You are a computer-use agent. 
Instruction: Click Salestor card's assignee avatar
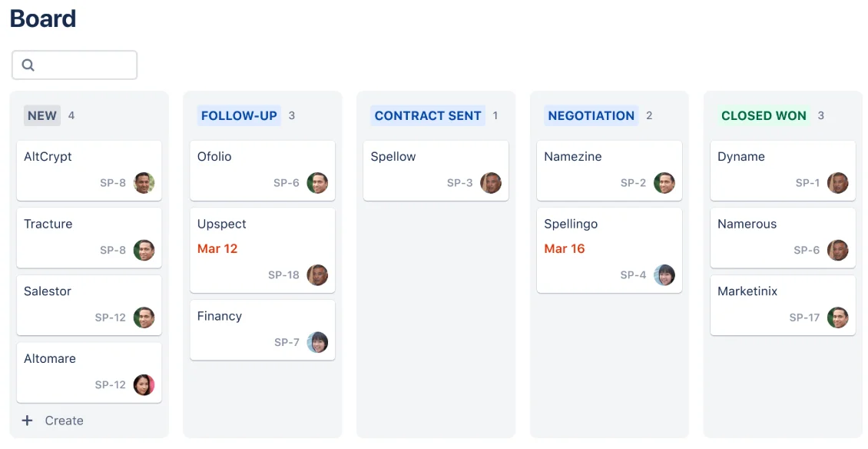(144, 318)
